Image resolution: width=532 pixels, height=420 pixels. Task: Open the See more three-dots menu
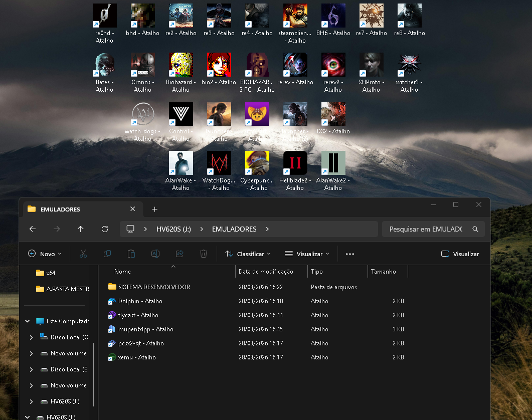click(350, 254)
